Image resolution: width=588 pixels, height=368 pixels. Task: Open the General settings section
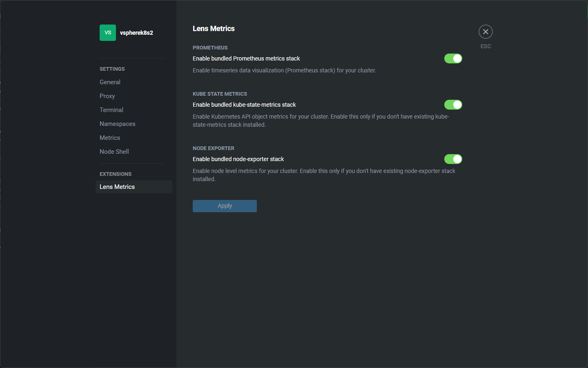pyautogui.click(x=110, y=82)
